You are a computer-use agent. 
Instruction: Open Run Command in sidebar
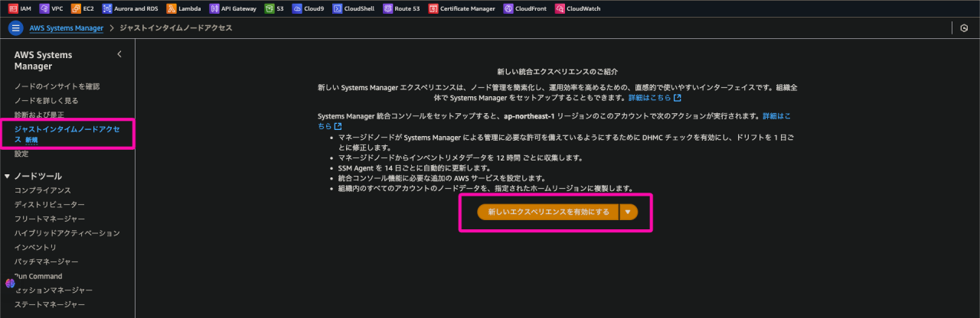pyautogui.click(x=38, y=276)
